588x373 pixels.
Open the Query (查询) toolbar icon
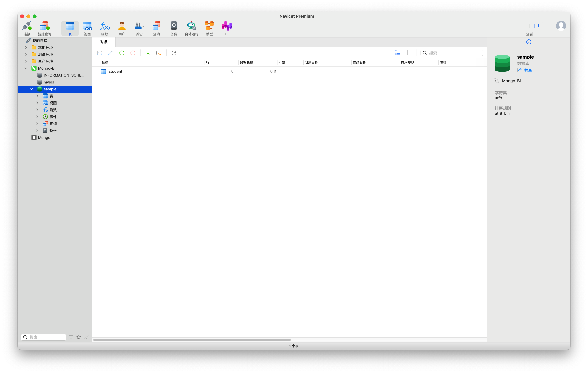point(157,28)
